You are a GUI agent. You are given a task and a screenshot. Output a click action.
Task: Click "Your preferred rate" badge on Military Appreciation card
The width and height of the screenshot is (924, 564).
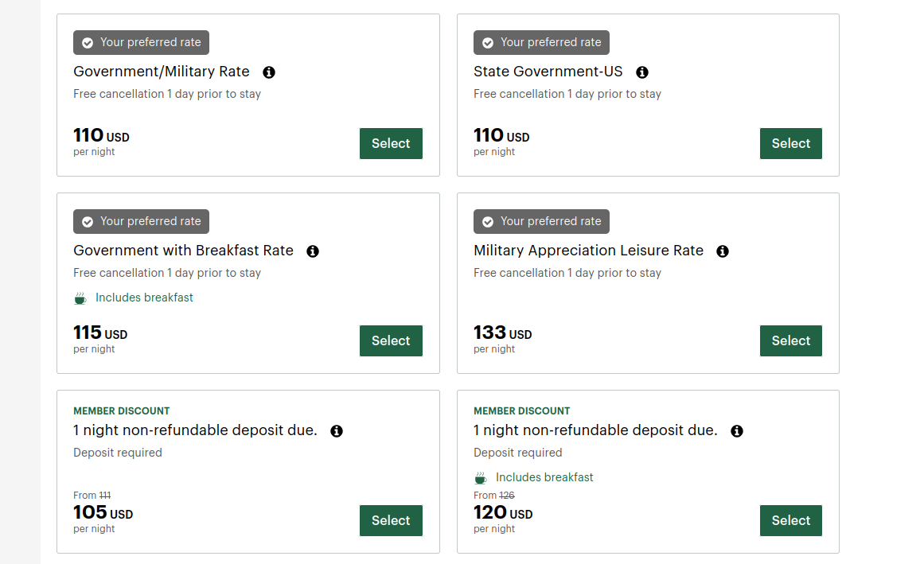(x=541, y=222)
